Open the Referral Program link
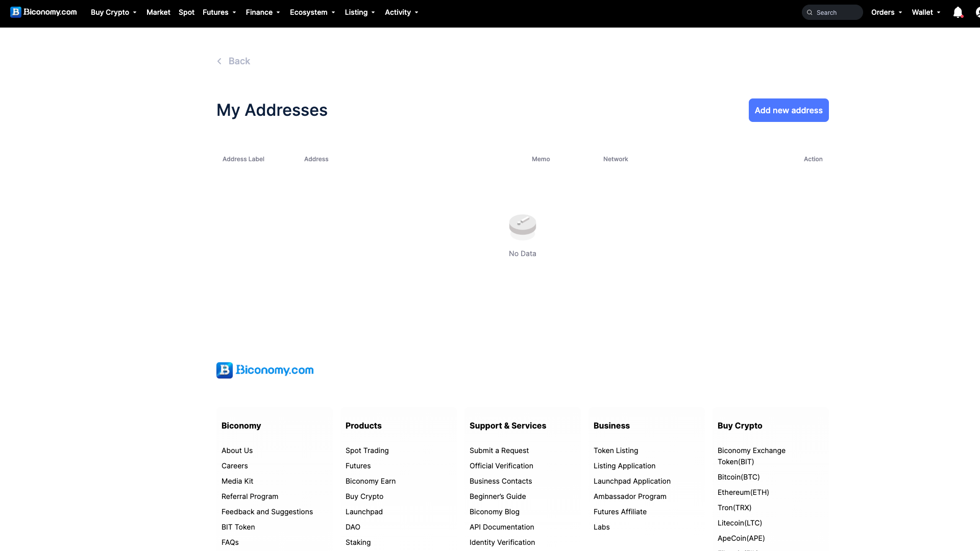The width and height of the screenshot is (980, 551). (250, 496)
